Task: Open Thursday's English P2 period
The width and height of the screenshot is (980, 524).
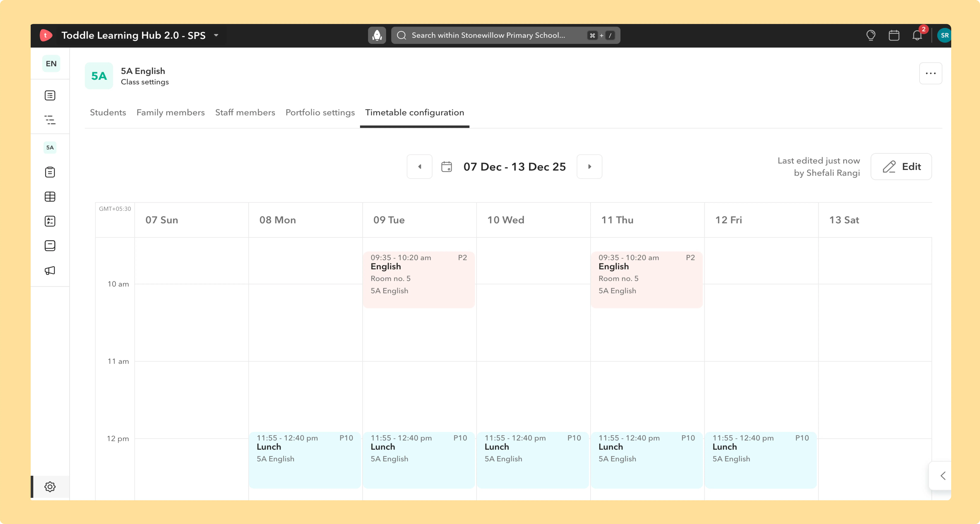Action: tap(646, 280)
